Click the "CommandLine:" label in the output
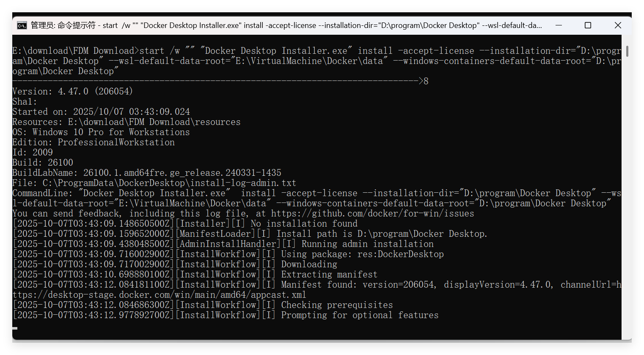The height and width of the screenshot is (355, 644). 43,193
